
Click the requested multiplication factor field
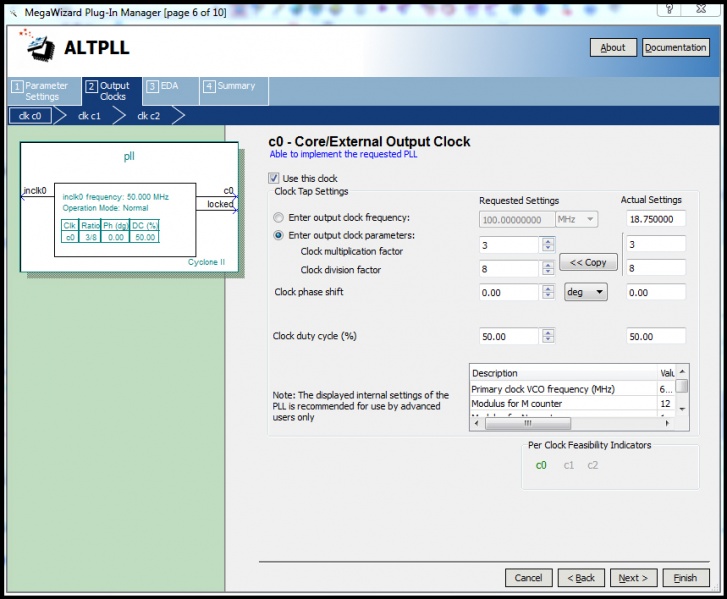tap(509, 245)
